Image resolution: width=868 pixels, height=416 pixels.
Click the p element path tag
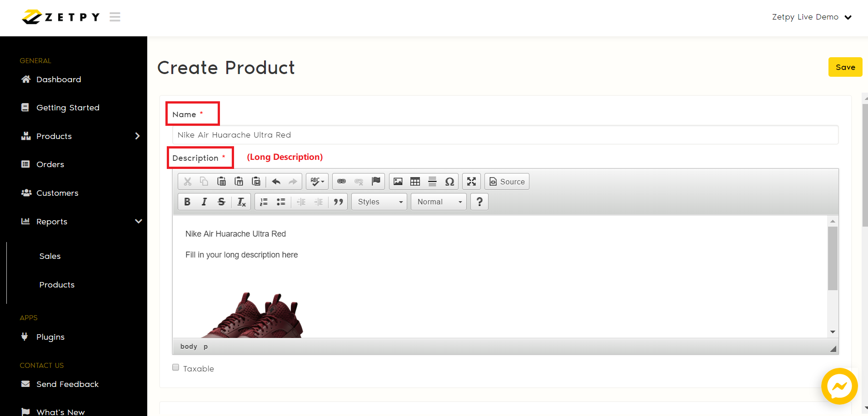tap(206, 347)
